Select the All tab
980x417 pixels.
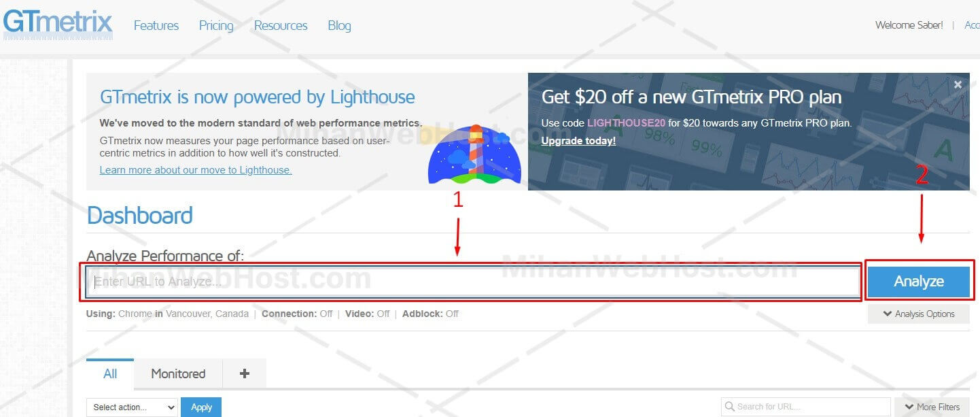pos(110,373)
